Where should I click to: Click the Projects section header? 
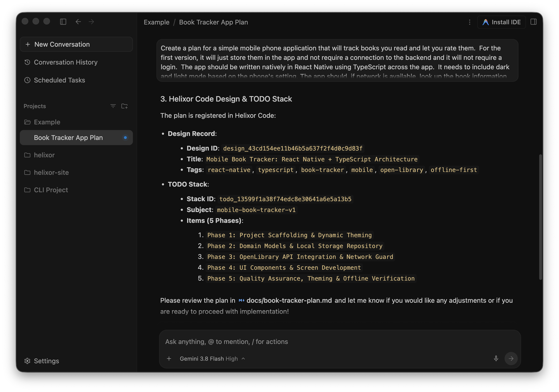pos(35,106)
